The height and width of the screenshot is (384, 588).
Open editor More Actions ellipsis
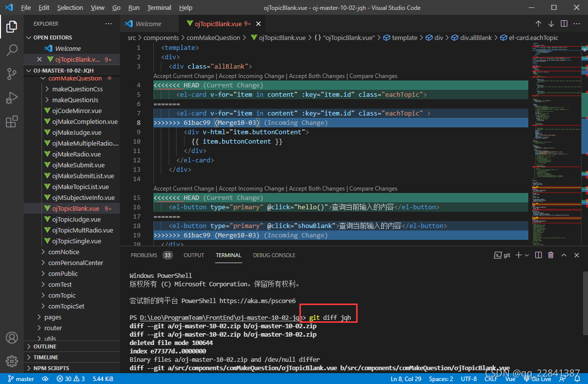(x=577, y=24)
